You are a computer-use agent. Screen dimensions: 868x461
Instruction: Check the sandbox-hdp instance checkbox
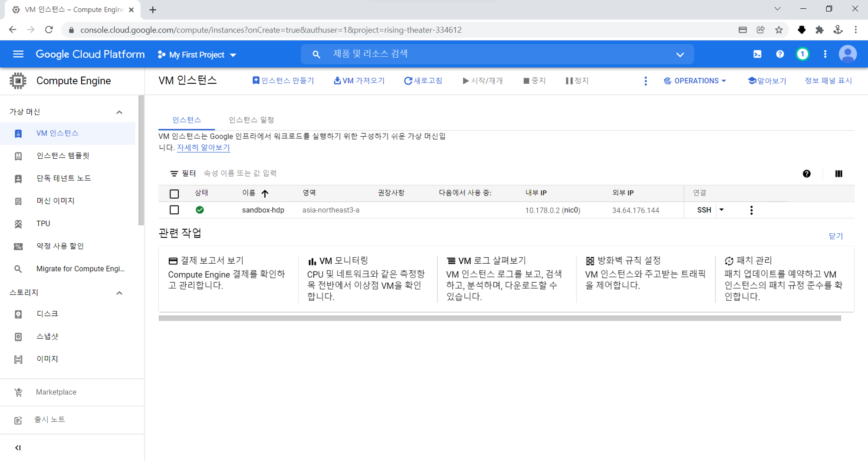(174, 210)
